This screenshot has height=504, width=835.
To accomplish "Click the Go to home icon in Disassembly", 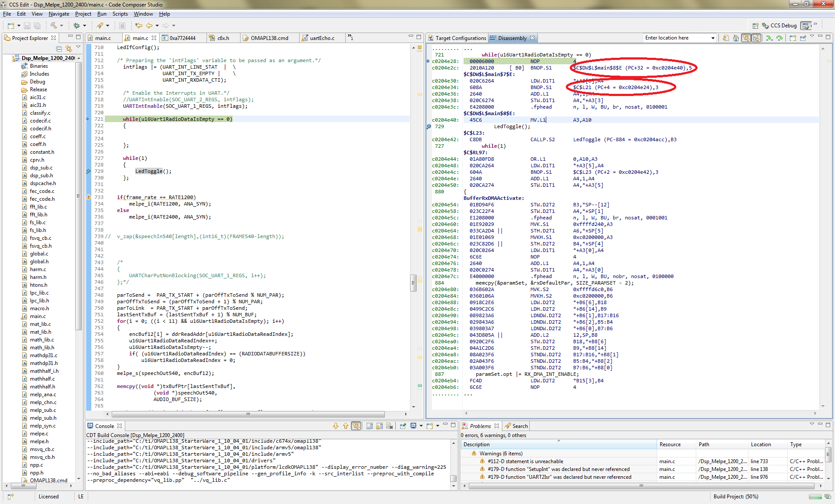I will pyautogui.click(x=736, y=38).
